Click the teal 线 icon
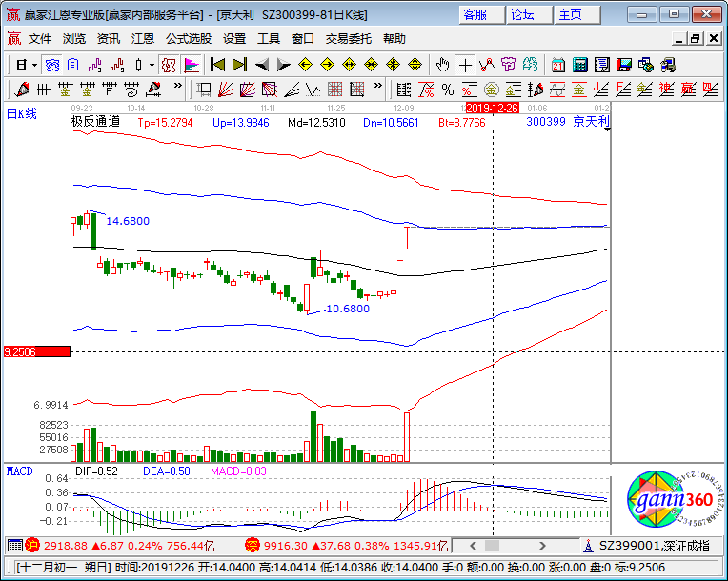The width and height of the screenshot is (728, 581). tap(530, 65)
